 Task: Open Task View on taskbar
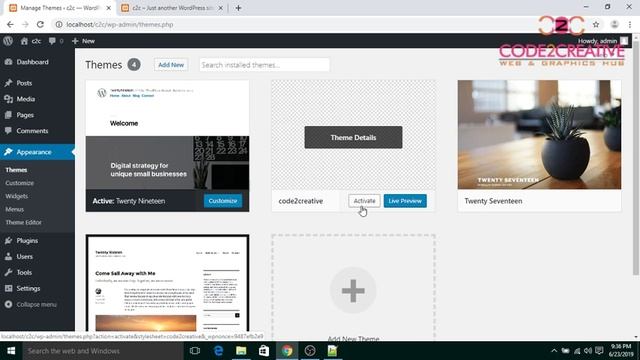(x=195, y=351)
